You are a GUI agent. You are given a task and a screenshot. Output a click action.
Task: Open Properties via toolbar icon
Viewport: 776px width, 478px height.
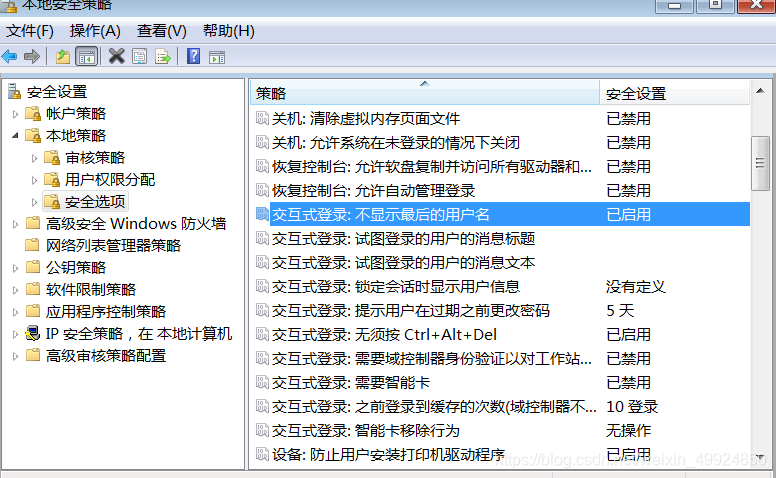click(x=139, y=56)
